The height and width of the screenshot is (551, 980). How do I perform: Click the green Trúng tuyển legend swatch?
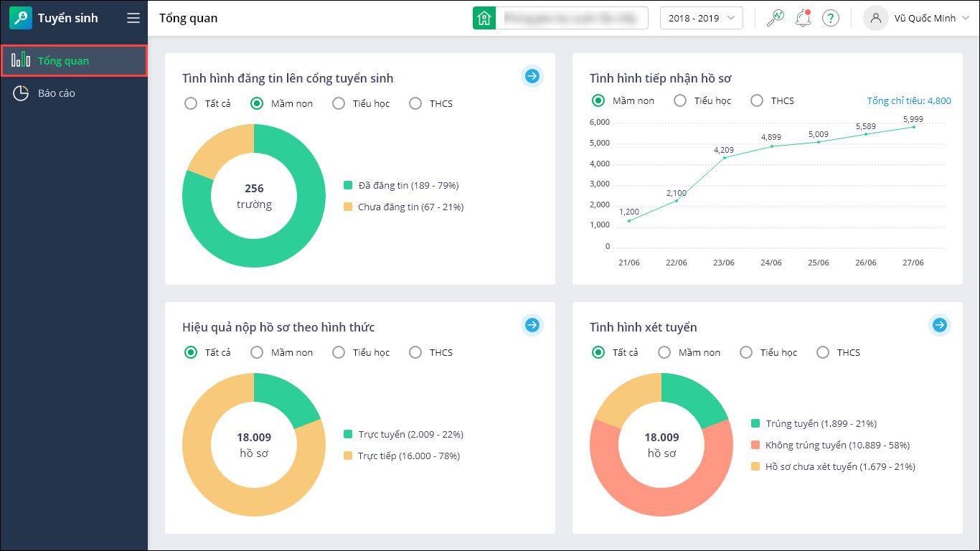[755, 423]
